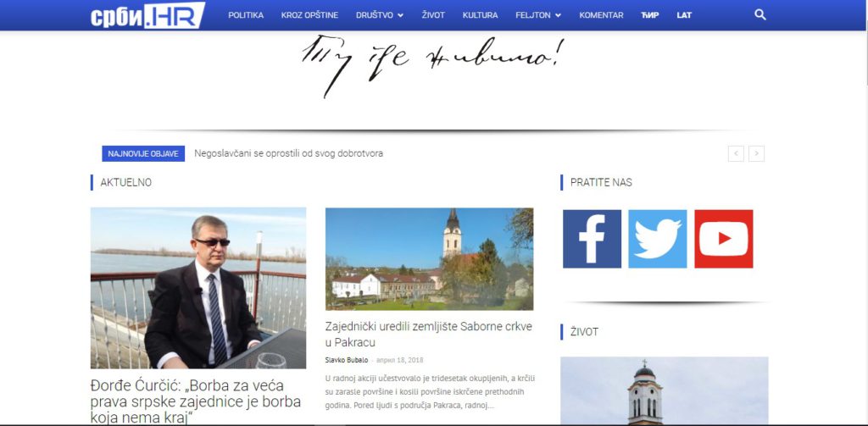Switch to Cyrillic script (ЋИР)

(x=650, y=15)
